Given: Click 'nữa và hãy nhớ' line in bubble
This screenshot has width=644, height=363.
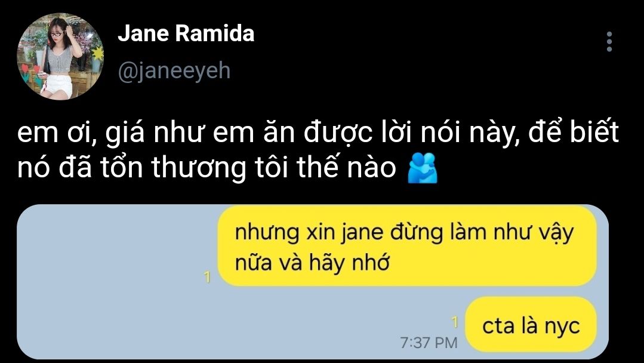Looking at the screenshot, I should coord(312,263).
